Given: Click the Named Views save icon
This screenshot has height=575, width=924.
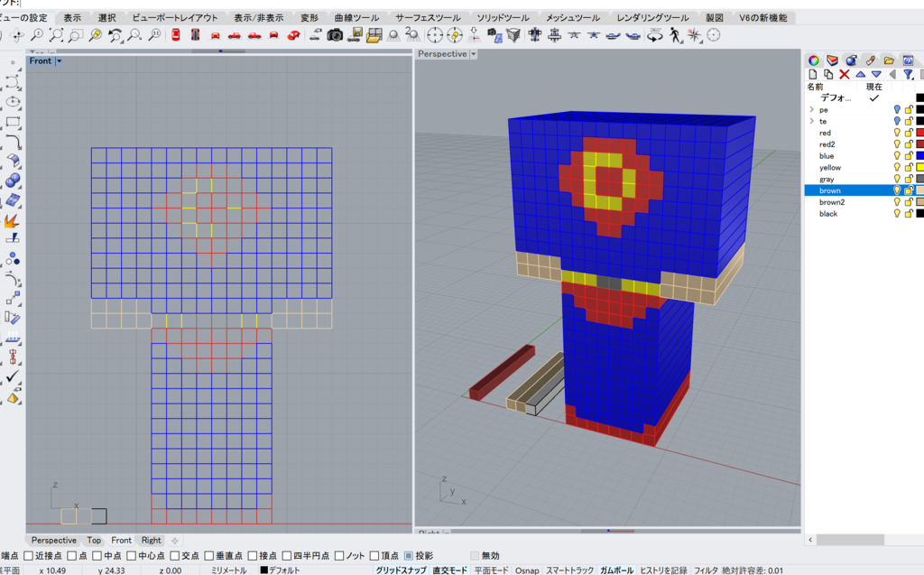Looking at the screenshot, I should click(x=355, y=35).
